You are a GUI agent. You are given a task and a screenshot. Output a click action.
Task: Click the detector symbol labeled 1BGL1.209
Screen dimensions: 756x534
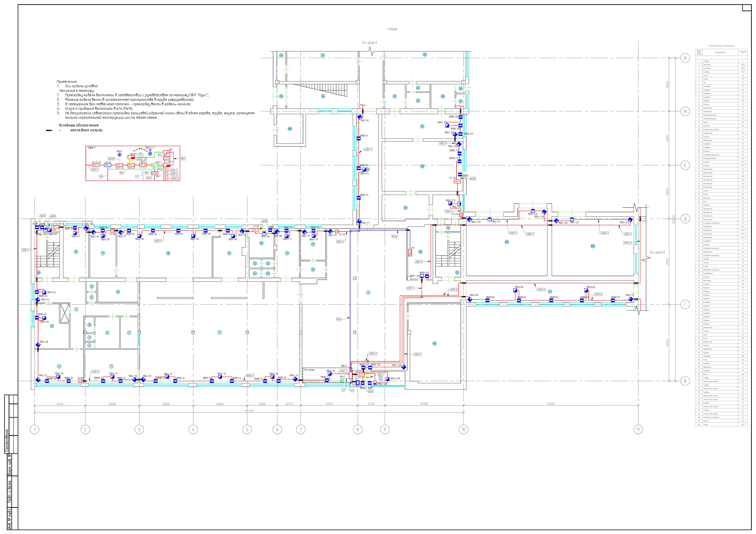click(459, 144)
